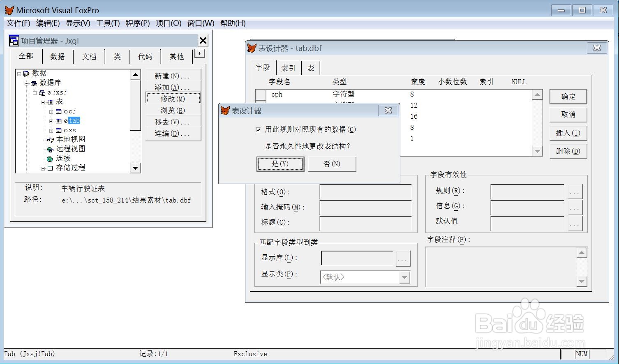Switch to 全部 tab in project manager
The width and height of the screenshot is (619, 364).
point(26,56)
